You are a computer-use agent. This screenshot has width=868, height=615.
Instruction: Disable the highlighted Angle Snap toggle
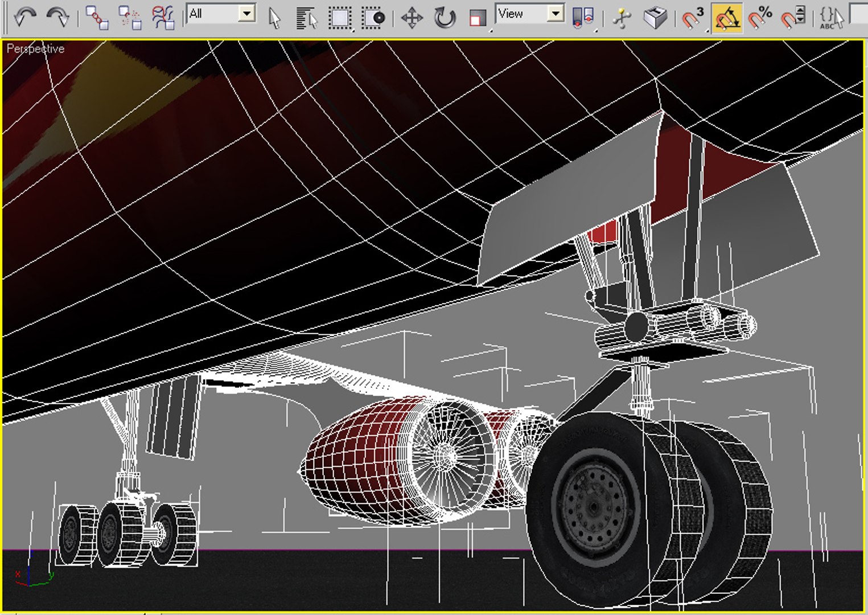(727, 18)
